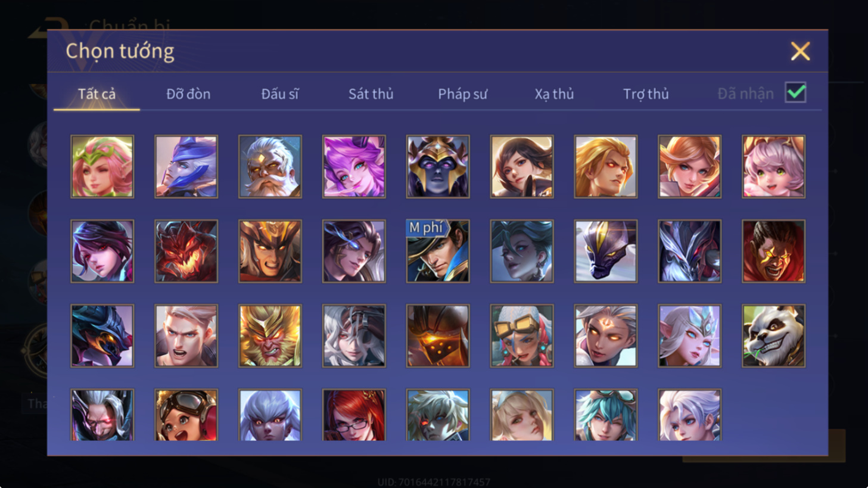Select the golden monkey king hero
The height and width of the screenshot is (488, 868).
[x=270, y=335]
